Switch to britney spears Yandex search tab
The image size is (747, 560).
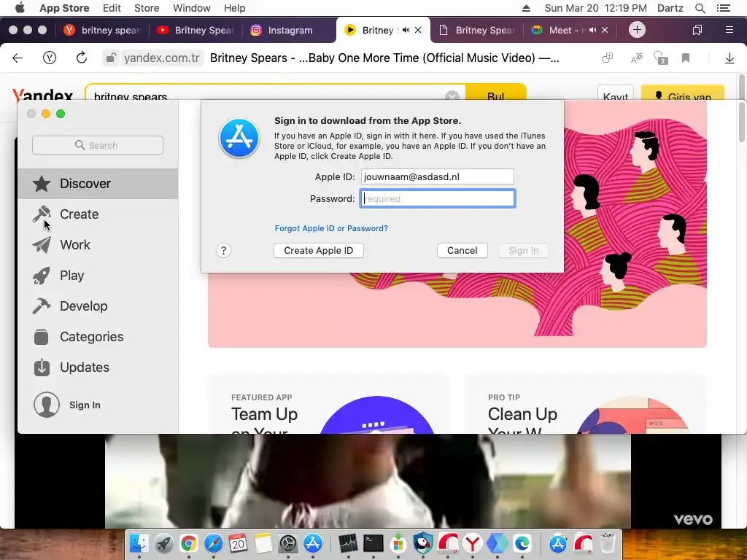point(102,30)
